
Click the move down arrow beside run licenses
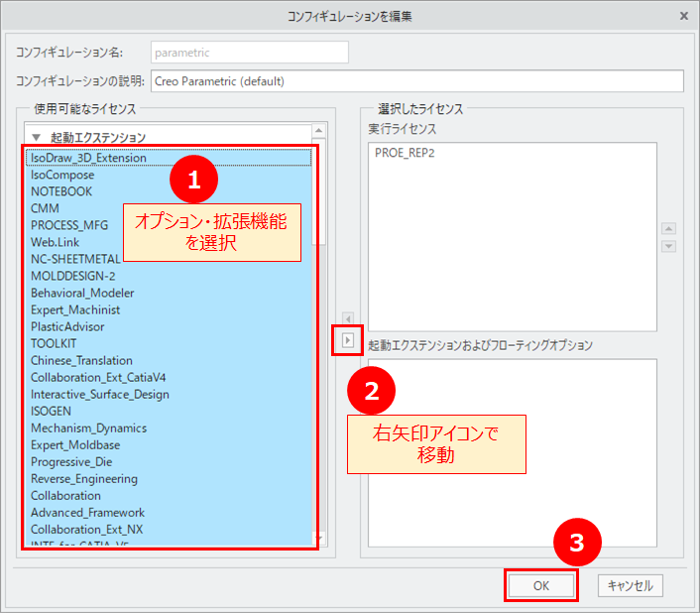point(668,246)
